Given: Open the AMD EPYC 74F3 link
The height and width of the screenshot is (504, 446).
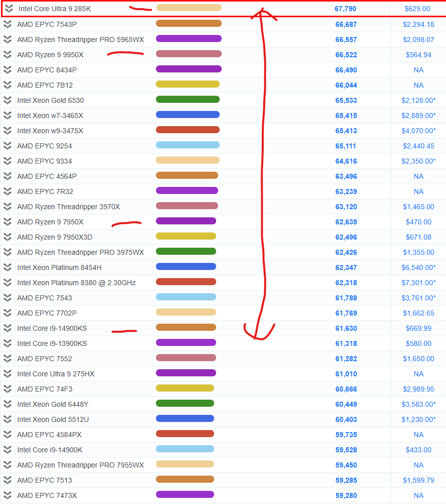Looking at the screenshot, I should tap(45, 389).
